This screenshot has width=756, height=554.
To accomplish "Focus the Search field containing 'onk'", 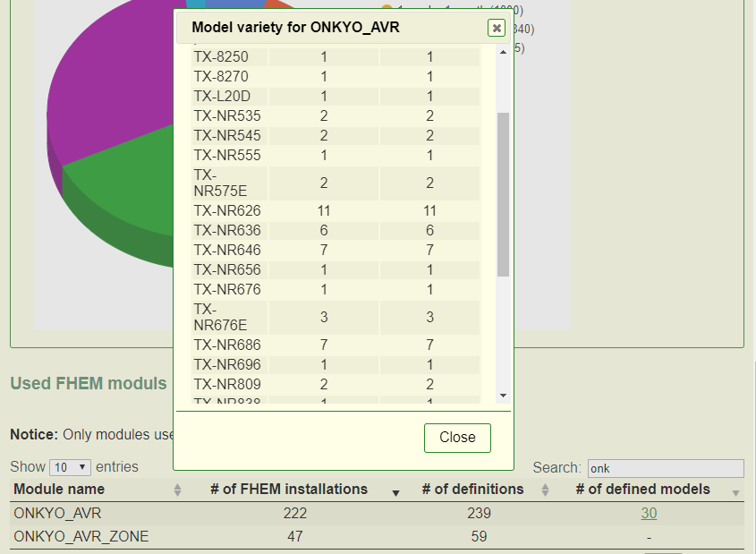I will [666, 468].
